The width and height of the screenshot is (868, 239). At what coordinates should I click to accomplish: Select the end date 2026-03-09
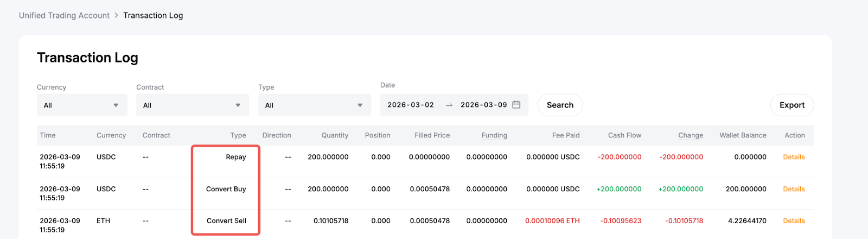tap(483, 105)
